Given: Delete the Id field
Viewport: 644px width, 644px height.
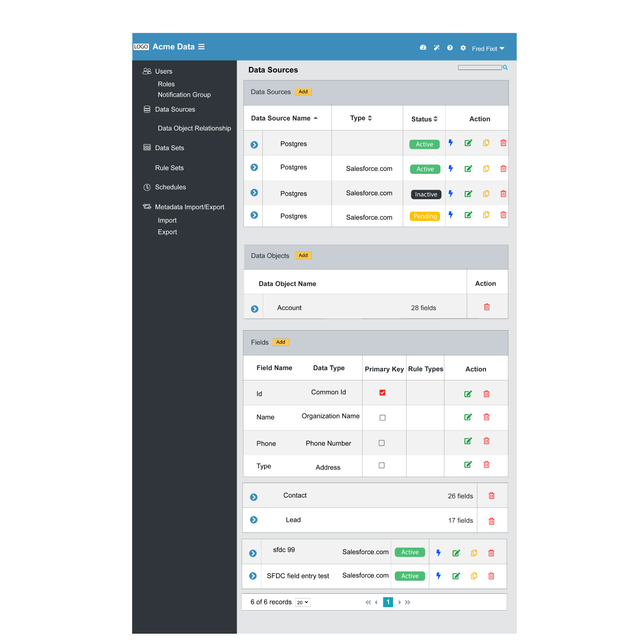Looking at the screenshot, I should pyautogui.click(x=486, y=394).
